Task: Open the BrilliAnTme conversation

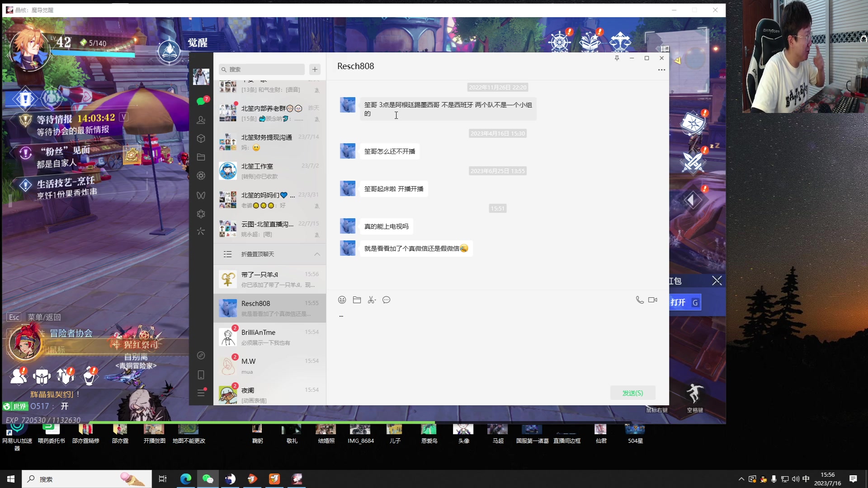Action: (x=270, y=338)
